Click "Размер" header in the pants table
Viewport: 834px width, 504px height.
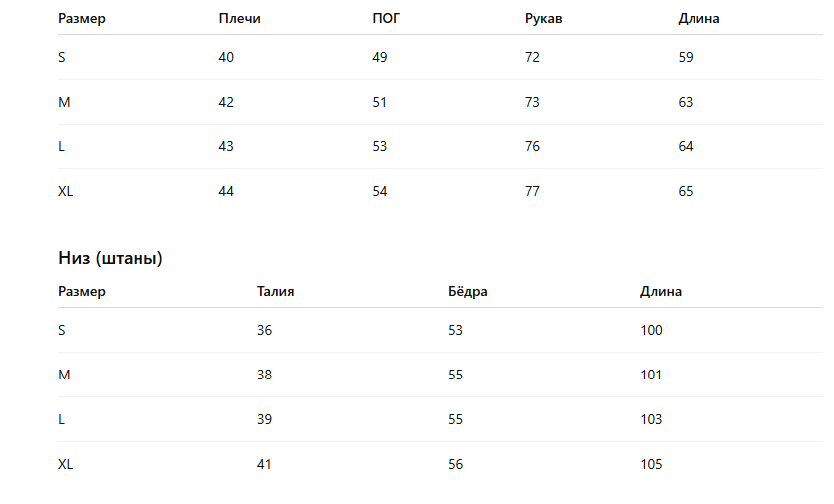[x=82, y=291]
